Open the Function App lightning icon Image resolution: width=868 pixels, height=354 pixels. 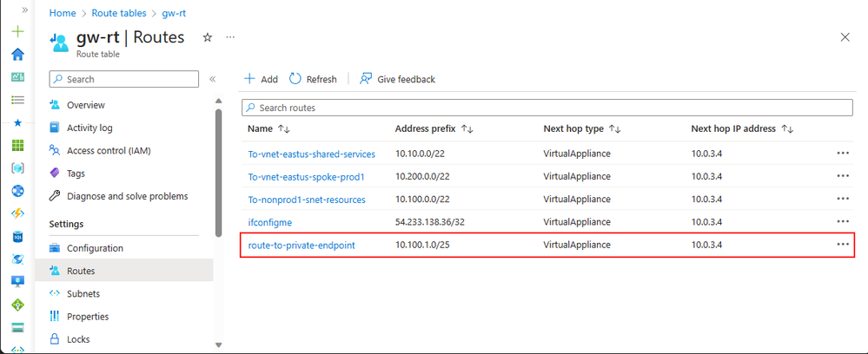(x=18, y=213)
